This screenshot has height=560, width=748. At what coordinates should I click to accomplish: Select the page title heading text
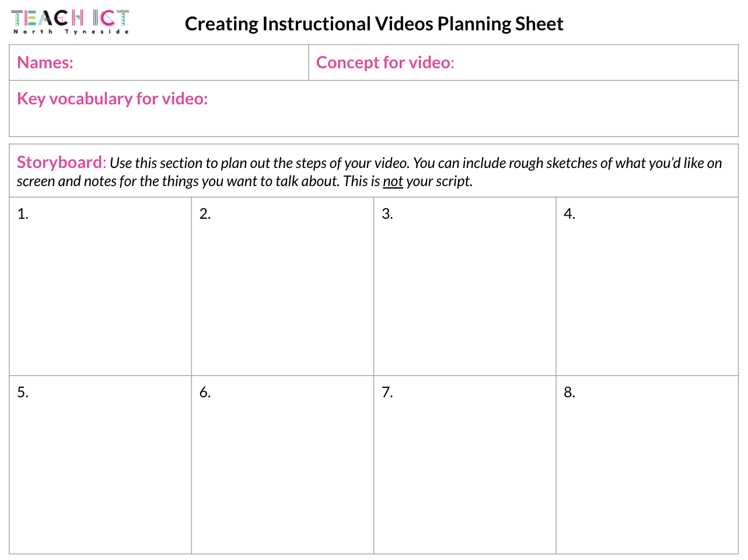point(374,24)
